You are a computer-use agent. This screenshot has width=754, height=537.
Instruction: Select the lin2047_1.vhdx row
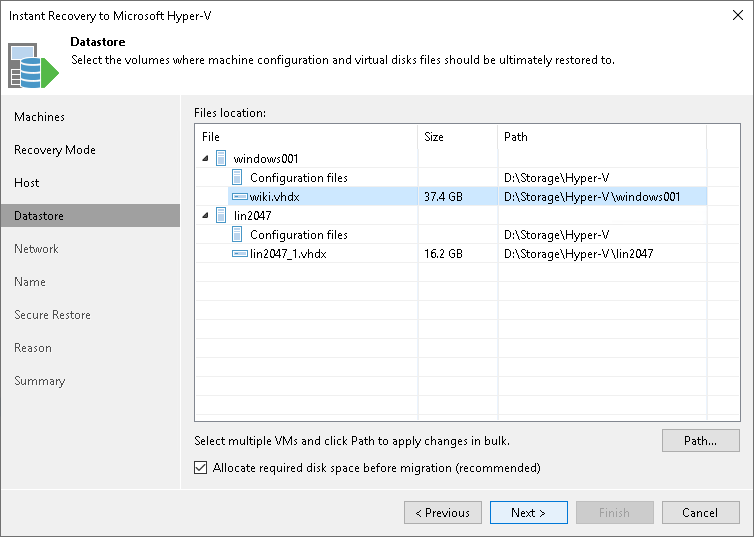[451, 254]
